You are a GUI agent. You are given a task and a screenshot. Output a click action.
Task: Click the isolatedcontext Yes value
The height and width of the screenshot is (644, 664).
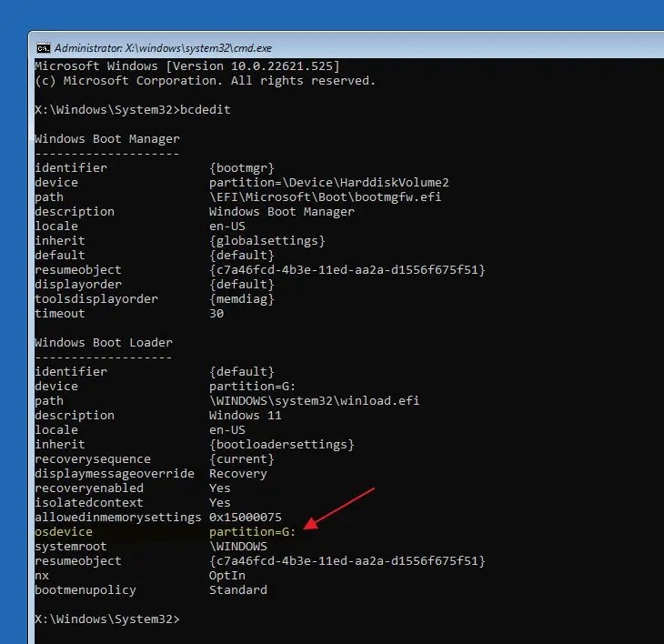220,503
